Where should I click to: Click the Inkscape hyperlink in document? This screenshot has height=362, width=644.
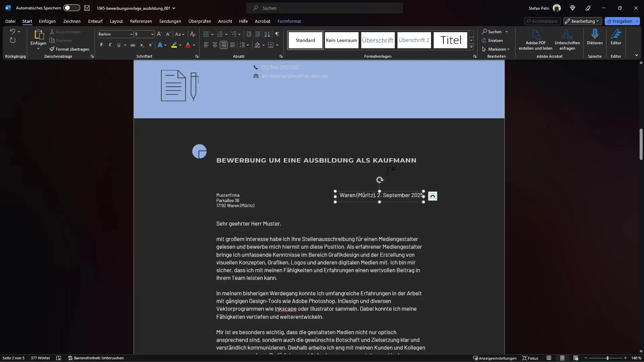285,308
